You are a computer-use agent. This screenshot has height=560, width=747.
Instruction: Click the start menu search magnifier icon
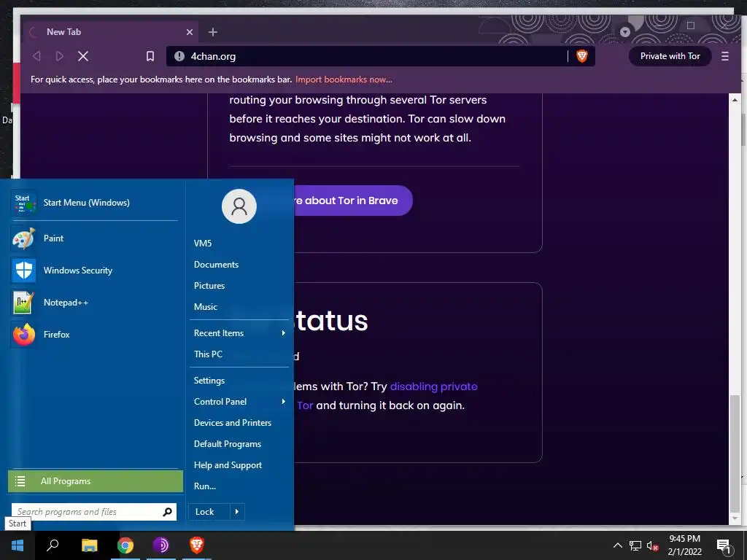pyautogui.click(x=167, y=512)
